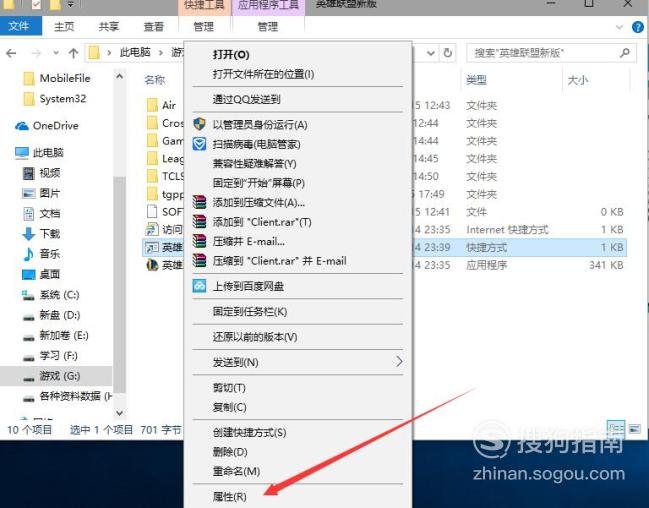This screenshot has height=508, width=649.
Task: Open 下载 in sidebar
Action: (x=41, y=234)
